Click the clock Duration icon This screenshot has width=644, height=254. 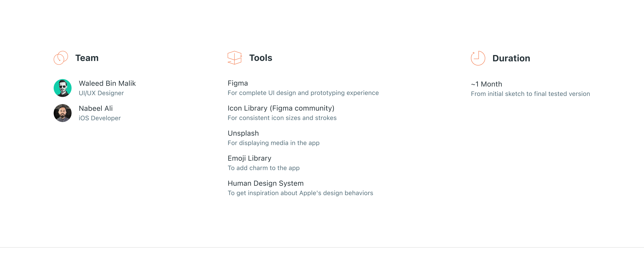[x=478, y=58]
